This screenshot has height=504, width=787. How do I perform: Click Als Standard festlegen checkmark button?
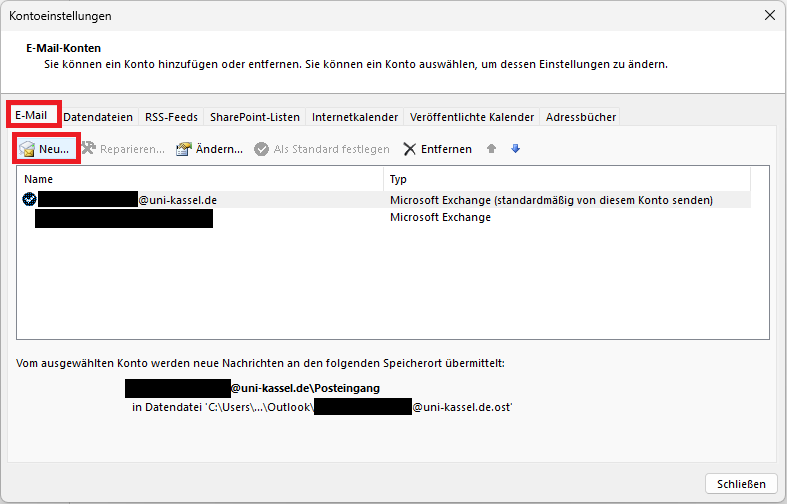point(262,149)
